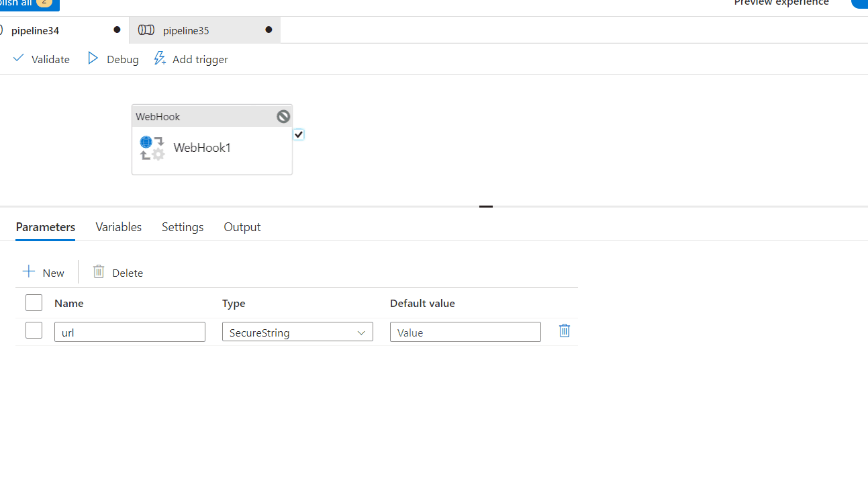The width and height of the screenshot is (868, 481).
Task: Select the checkbox for the url parameter row
Action: [34, 330]
